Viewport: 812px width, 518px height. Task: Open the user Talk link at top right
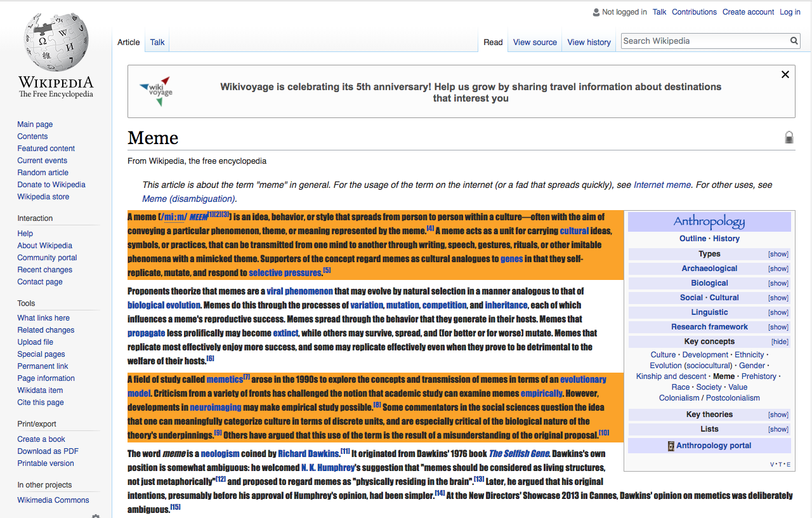coord(660,12)
